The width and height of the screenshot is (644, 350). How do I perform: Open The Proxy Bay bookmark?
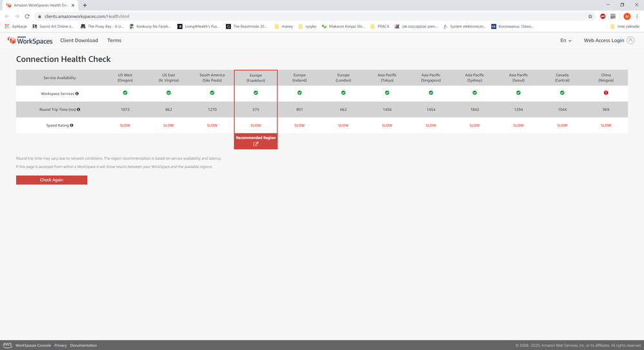click(102, 26)
